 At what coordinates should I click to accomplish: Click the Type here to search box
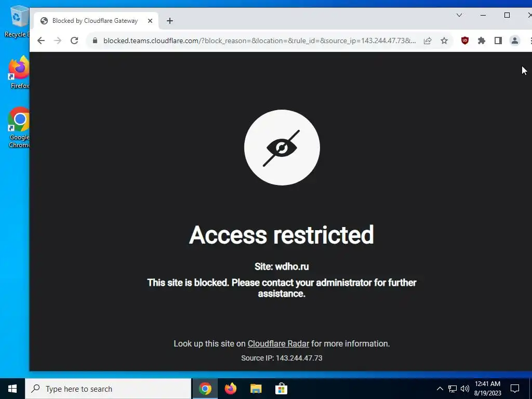tap(108, 389)
